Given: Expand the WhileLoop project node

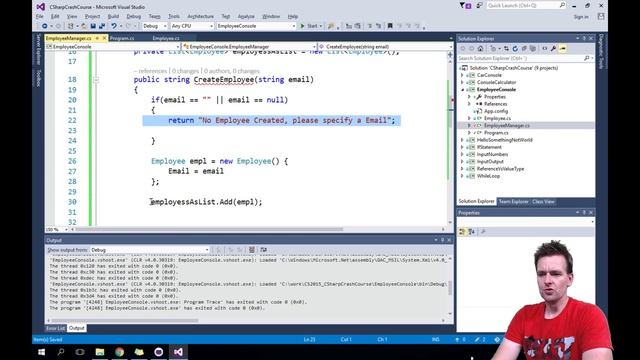Looking at the screenshot, I should [x=462, y=176].
